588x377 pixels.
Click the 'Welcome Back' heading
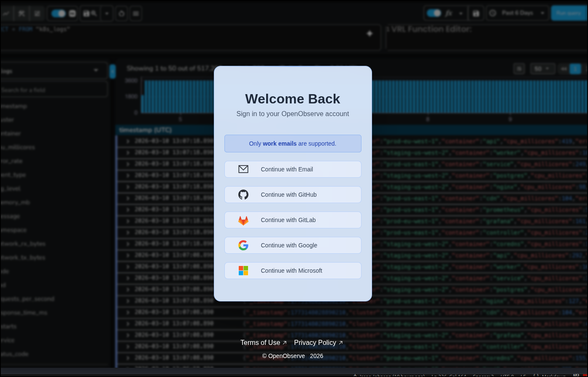(x=293, y=99)
